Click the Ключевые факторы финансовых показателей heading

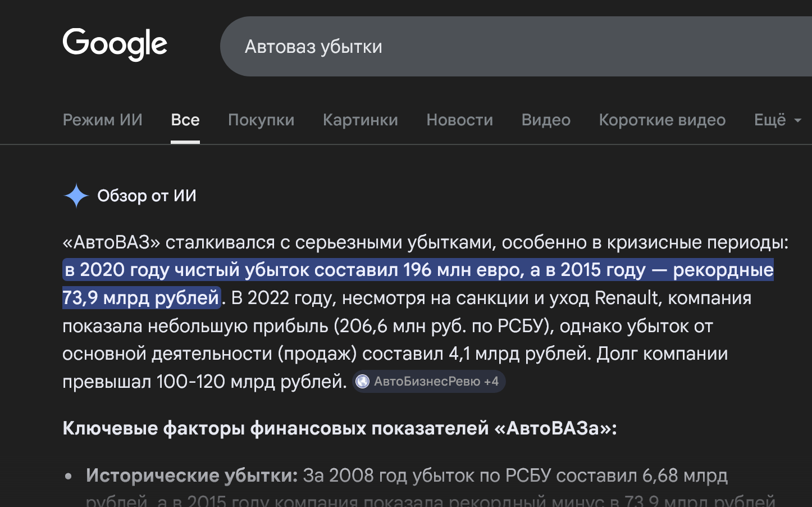340,428
